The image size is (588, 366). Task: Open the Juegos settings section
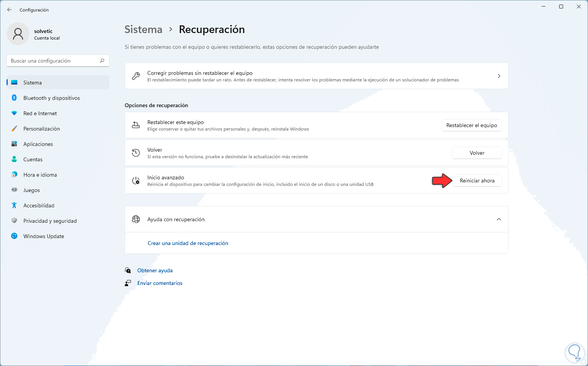pyautogui.click(x=31, y=190)
